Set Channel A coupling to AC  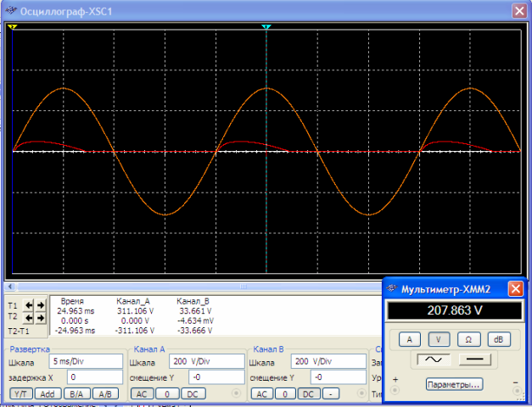[x=142, y=393]
